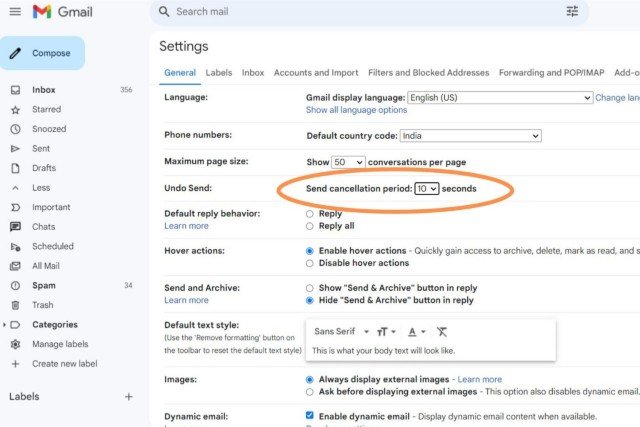Open the main menu hamburger icon
The width and height of the screenshot is (640, 427).
tap(15, 11)
